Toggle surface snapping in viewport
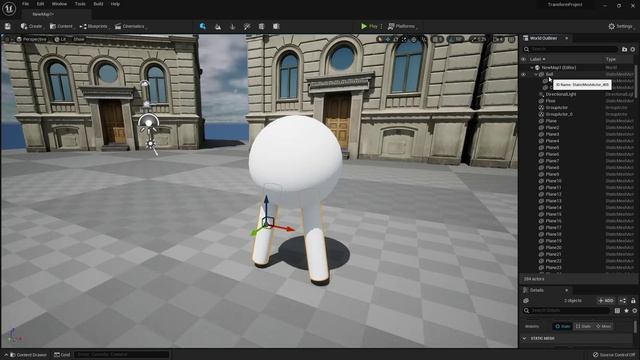640x360 pixels. [x=424, y=39]
